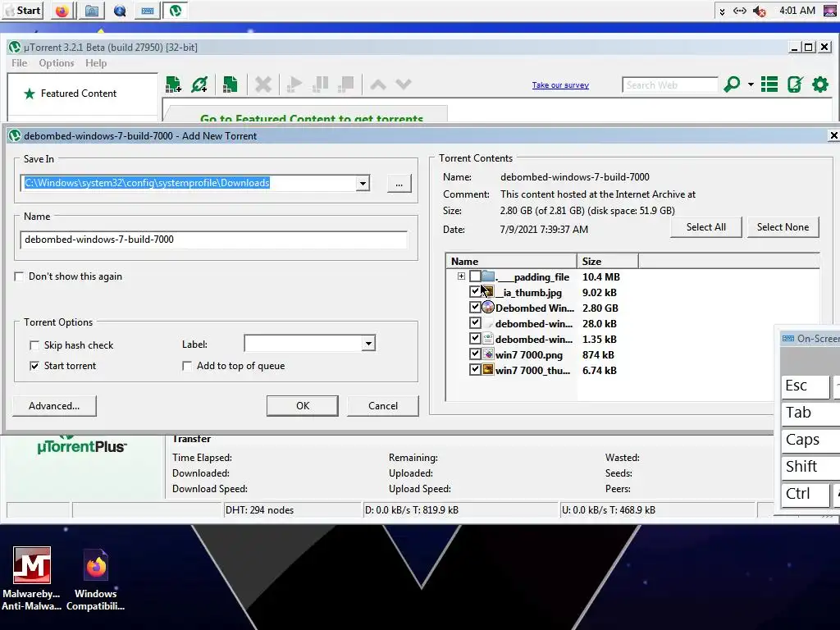
Task: Browse for folder with ... button
Action: [x=399, y=184]
